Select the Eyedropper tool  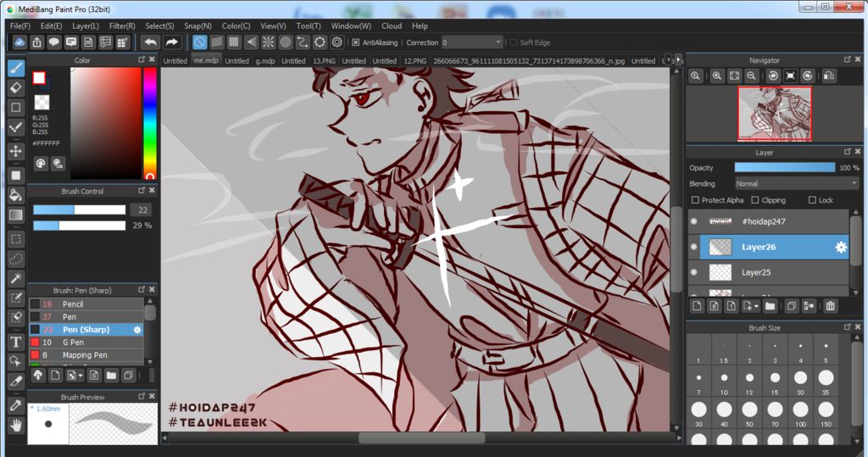pyautogui.click(x=16, y=405)
